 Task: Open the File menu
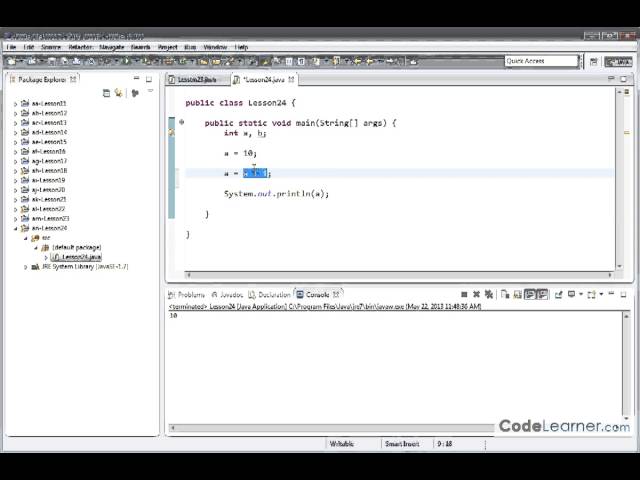pyautogui.click(x=11, y=47)
